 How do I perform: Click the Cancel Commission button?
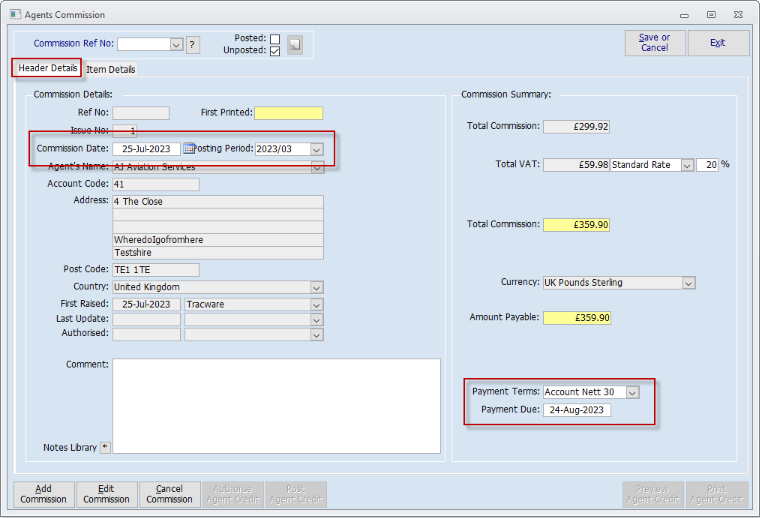click(x=169, y=494)
